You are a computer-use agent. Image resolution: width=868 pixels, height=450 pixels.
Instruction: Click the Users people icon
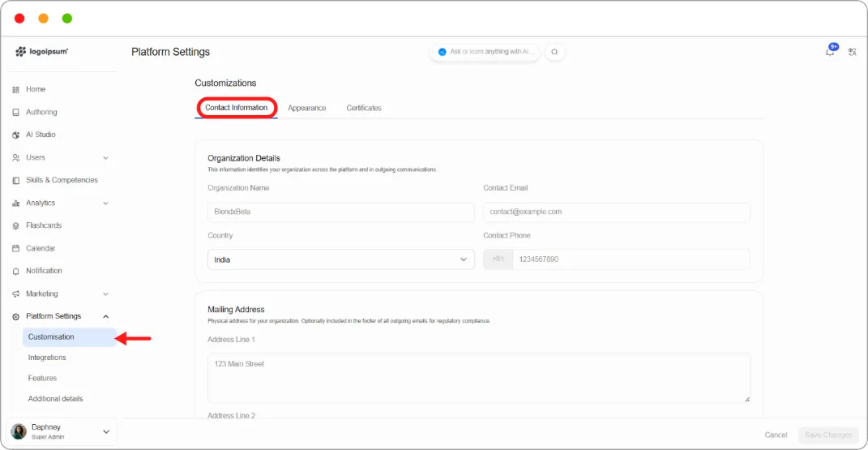tap(15, 158)
